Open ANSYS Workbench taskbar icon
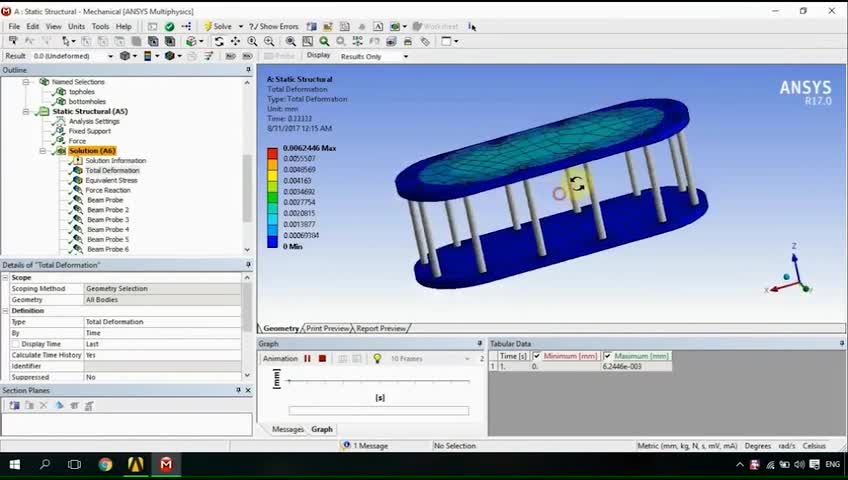 pyautogui.click(x=136, y=464)
